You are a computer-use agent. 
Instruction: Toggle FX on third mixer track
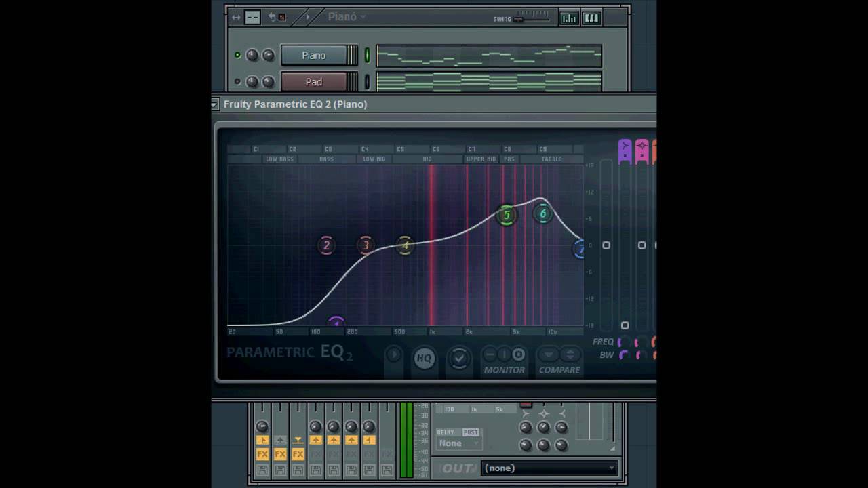[298, 454]
